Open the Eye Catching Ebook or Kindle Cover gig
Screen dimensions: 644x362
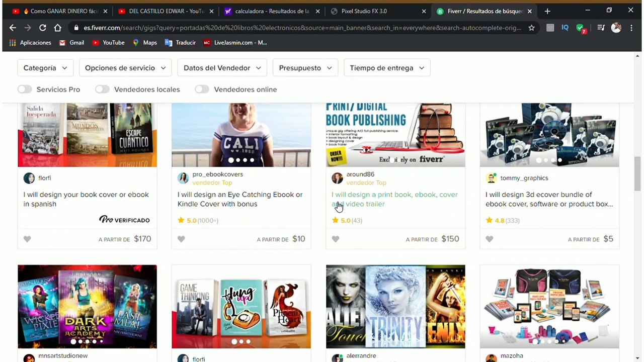click(240, 199)
